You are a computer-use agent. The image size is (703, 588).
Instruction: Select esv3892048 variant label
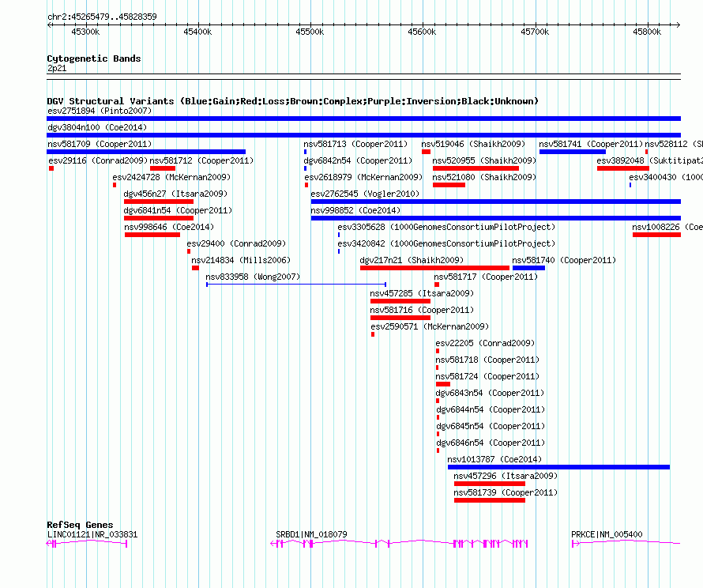[649, 160]
